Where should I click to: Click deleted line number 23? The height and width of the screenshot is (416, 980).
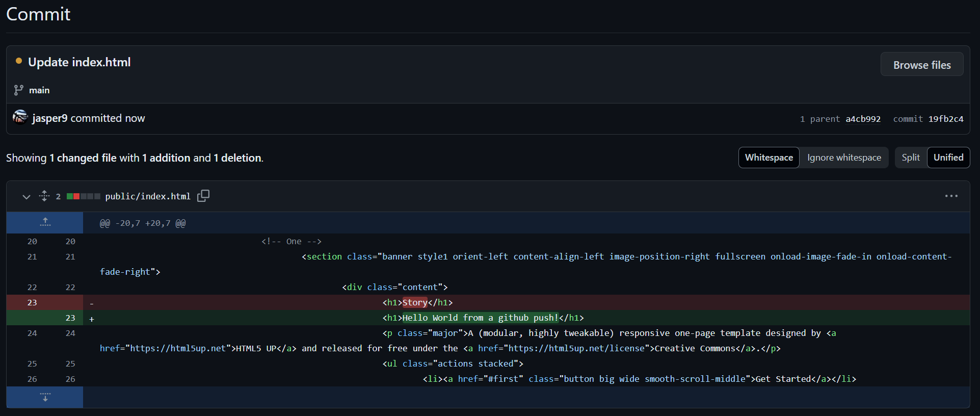[x=32, y=302]
